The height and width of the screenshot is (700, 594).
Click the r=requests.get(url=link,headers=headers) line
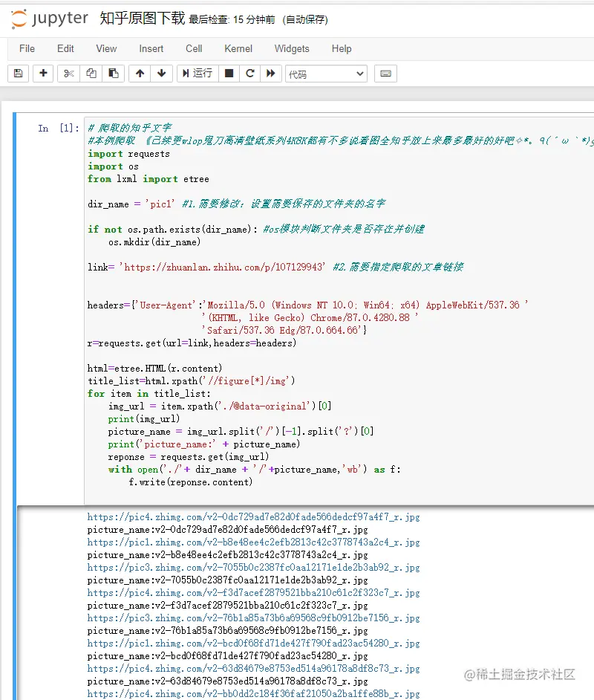(192, 343)
